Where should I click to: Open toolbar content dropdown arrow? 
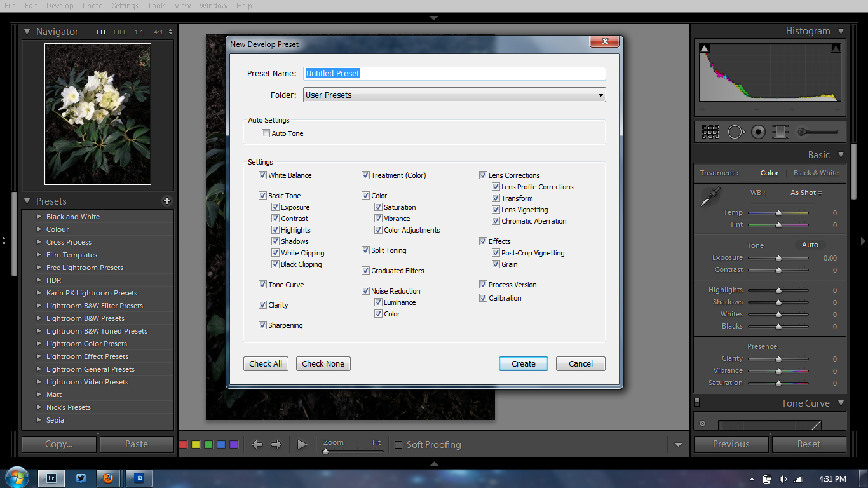pos(678,445)
